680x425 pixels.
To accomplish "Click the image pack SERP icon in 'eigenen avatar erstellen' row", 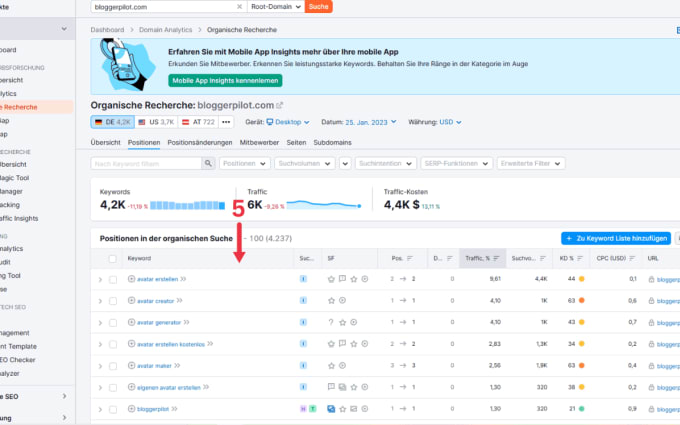I will pos(342,387).
